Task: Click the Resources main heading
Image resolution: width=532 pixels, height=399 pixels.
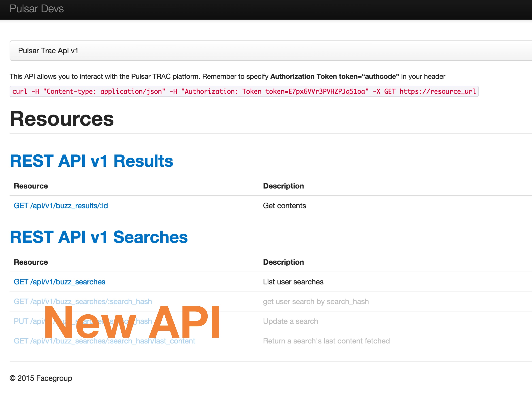Action: [x=62, y=119]
